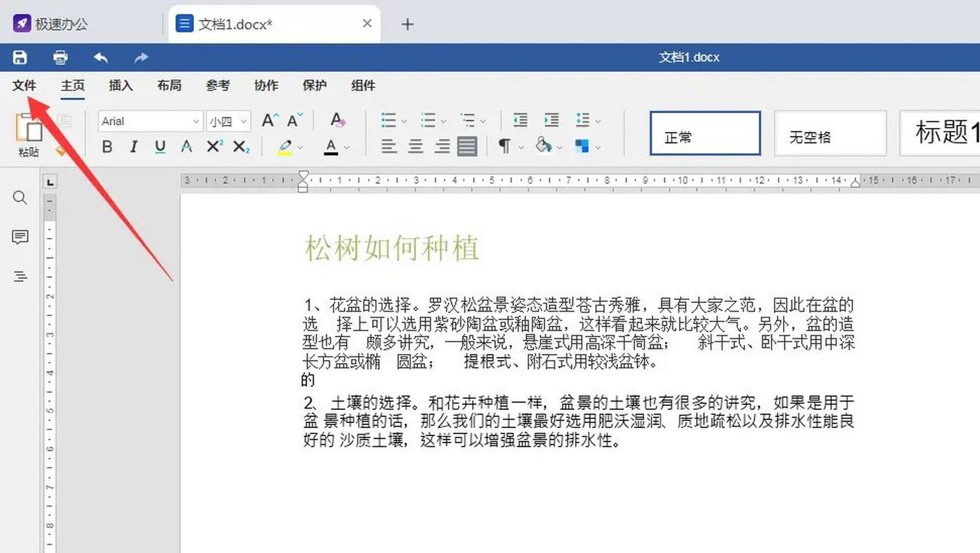Expand the paragraph shading dropdown arrow

560,147
